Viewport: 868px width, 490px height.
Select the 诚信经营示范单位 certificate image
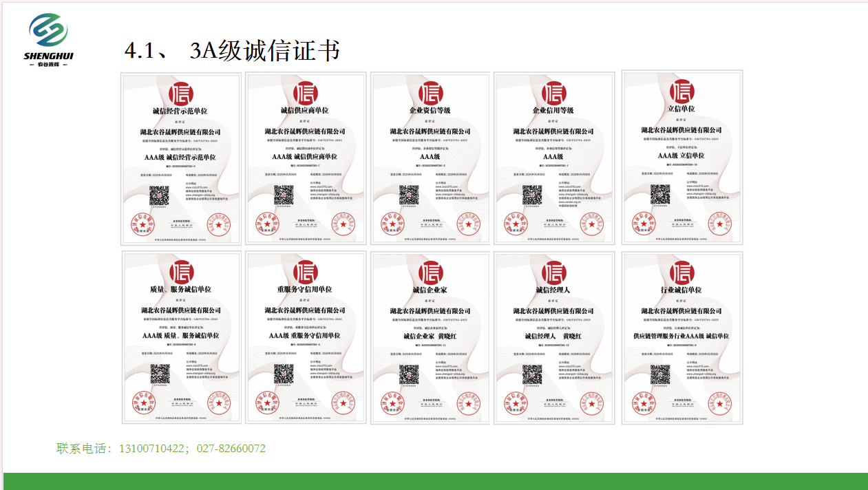pos(181,158)
